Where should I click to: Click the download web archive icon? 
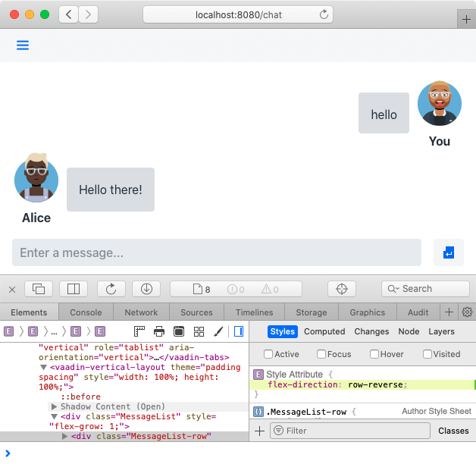(146, 289)
